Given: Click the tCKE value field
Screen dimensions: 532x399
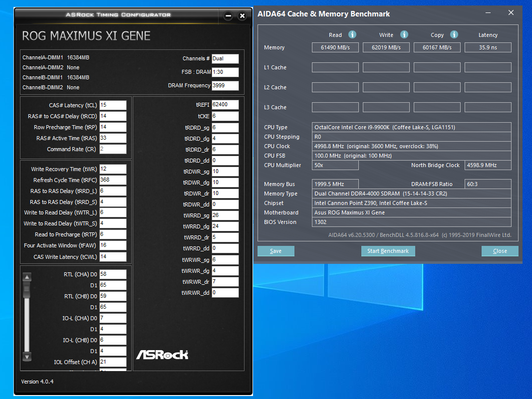Looking at the screenshot, I should (225, 116).
